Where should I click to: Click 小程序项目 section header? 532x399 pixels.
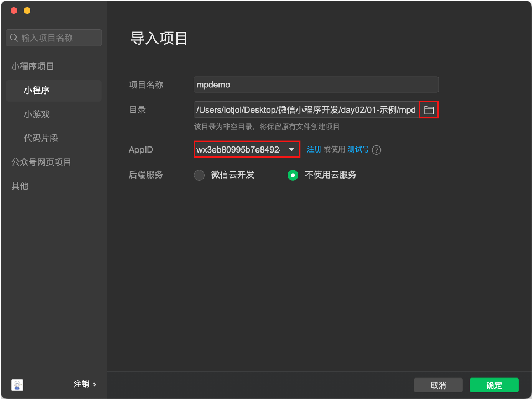pos(33,66)
